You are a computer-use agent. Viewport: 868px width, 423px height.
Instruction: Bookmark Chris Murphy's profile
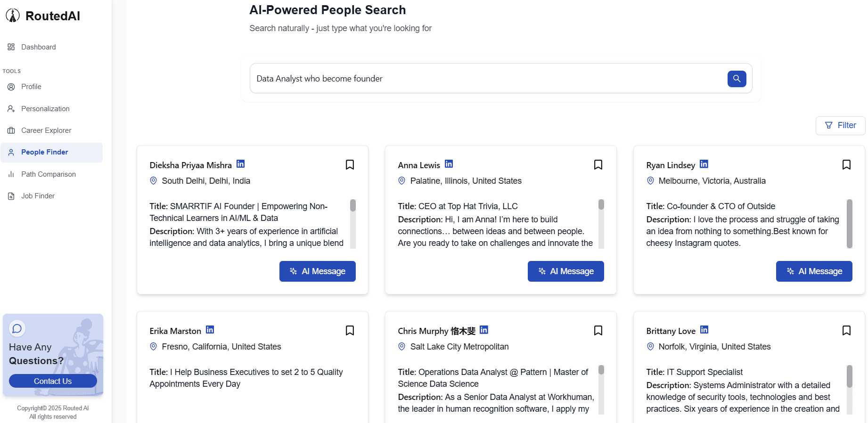point(598,331)
